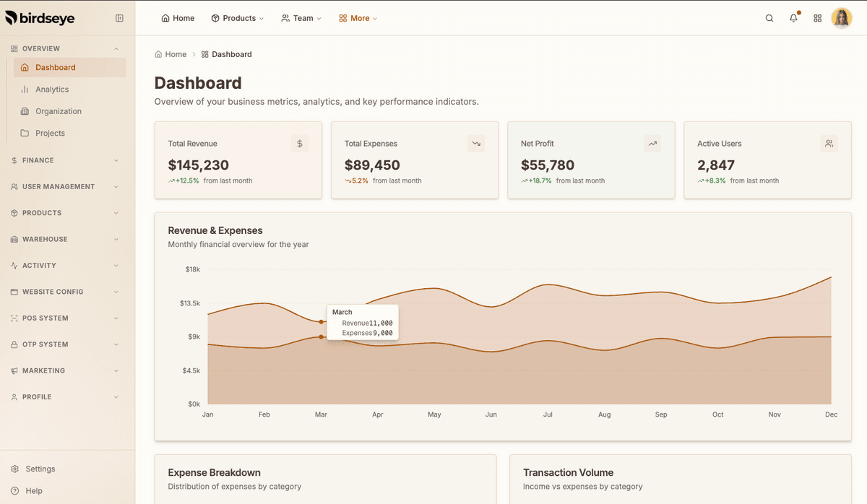Click the Active Users people icon
This screenshot has height=504, width=867.
pyautogui.click(x=829, y=144)
